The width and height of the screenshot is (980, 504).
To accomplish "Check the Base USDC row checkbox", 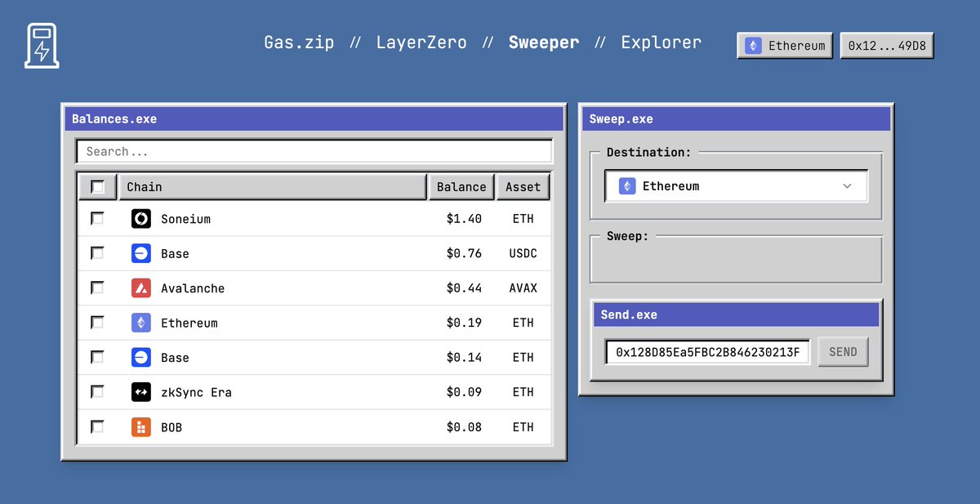I will coord(97,253).
